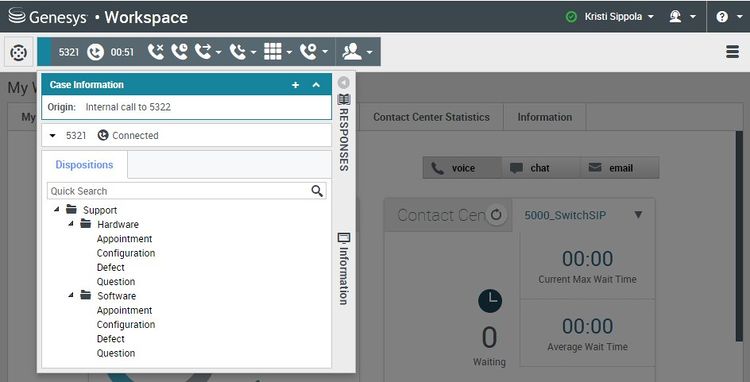Click the refresh icon on Contact Center
This screenshot has height=382, width=750.
pos(496,215)
